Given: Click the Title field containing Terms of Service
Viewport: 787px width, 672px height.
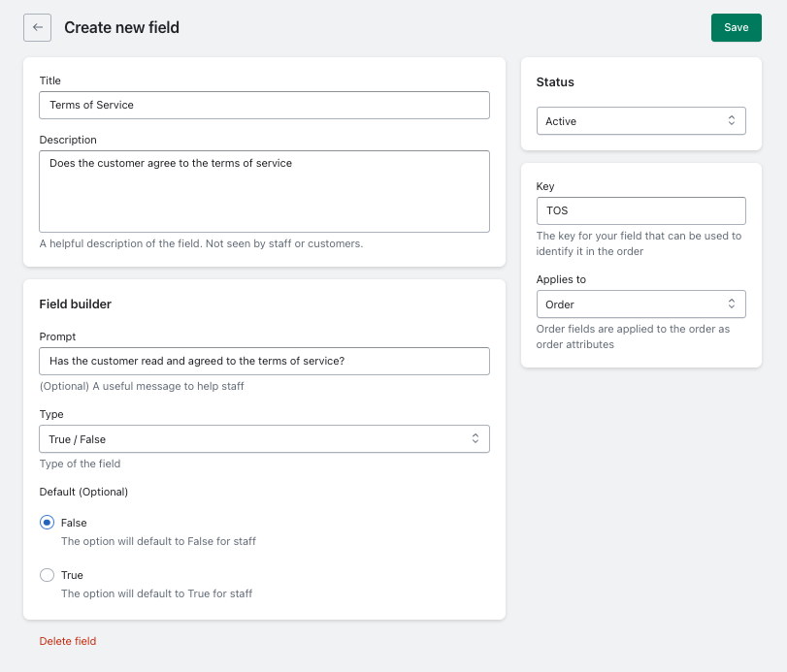Looking at the screenshot, I should click(263, 105).
